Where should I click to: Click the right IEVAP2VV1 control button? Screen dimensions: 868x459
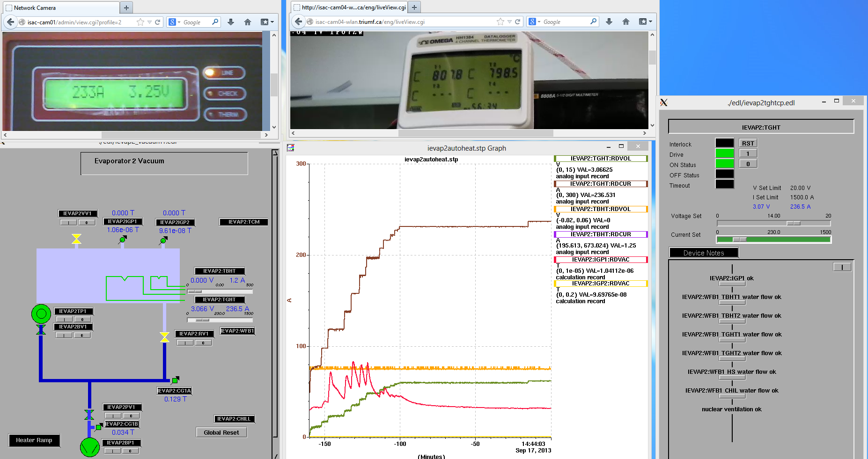point(87,223)
